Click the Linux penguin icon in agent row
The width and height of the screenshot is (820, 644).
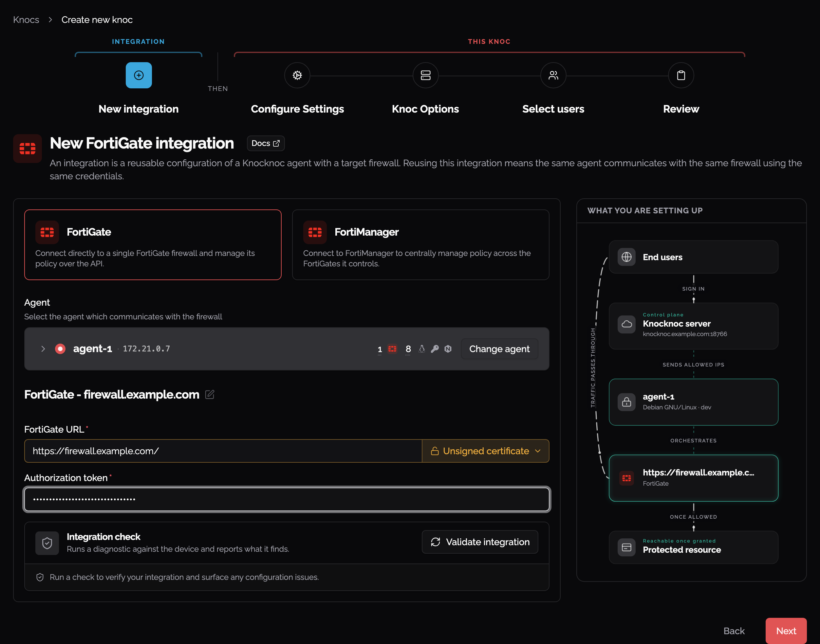(422, 349)
